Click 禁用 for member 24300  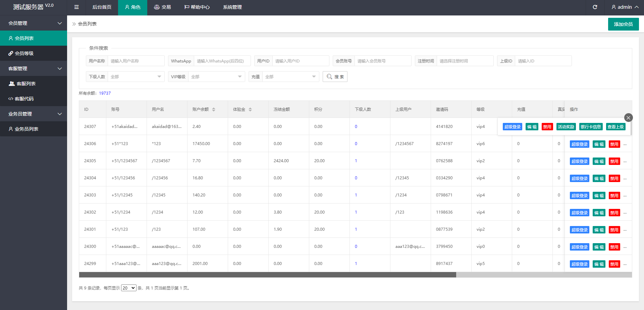click(614, 247)
